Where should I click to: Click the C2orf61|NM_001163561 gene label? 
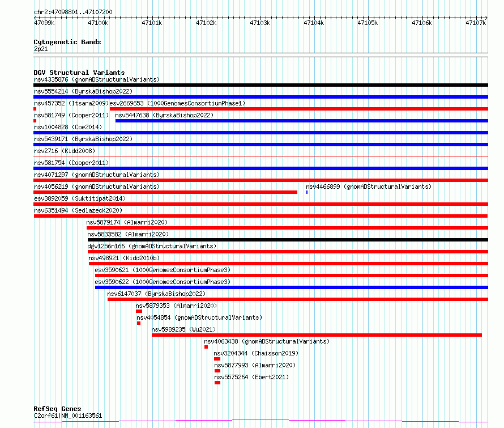tap(68, 416)
